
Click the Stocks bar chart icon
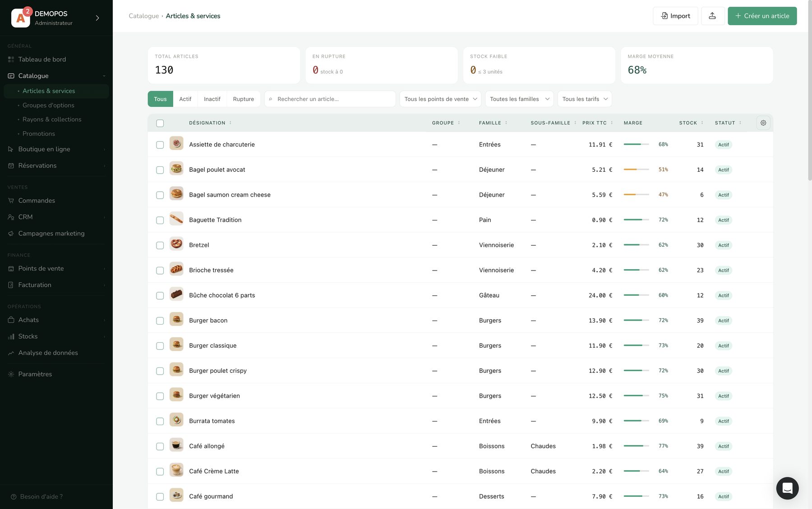tap(11, 336)
